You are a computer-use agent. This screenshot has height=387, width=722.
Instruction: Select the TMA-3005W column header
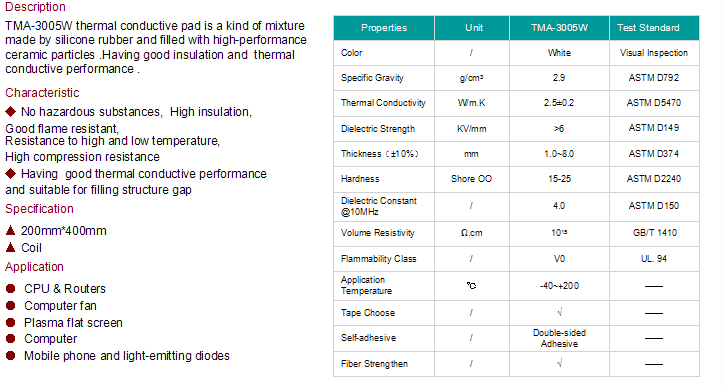(x=559, y=28)
